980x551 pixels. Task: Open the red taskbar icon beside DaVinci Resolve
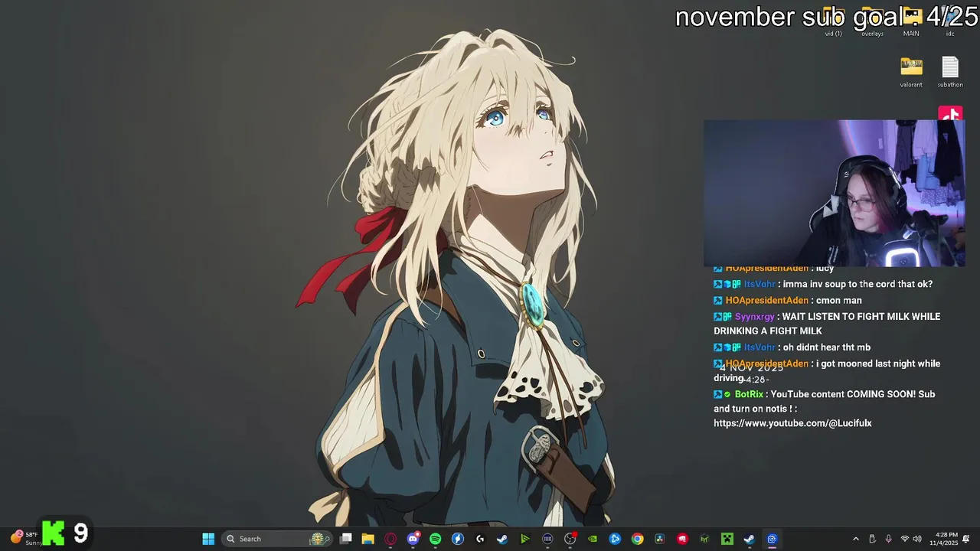coord(682,539)
